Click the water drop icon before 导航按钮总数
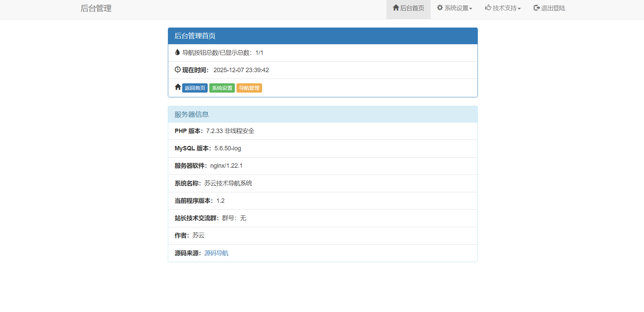The image size is (644, 312). pos(177,52)
